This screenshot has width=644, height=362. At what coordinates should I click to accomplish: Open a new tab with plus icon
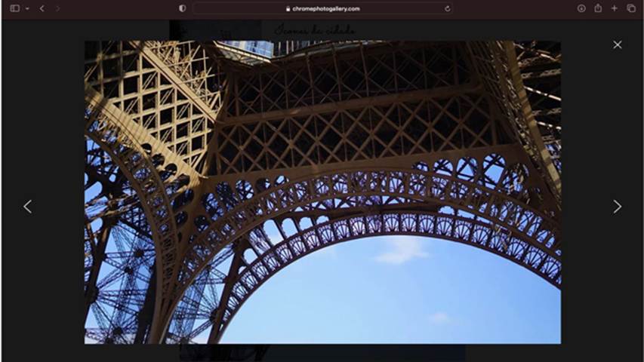click(x=614, y=8)
